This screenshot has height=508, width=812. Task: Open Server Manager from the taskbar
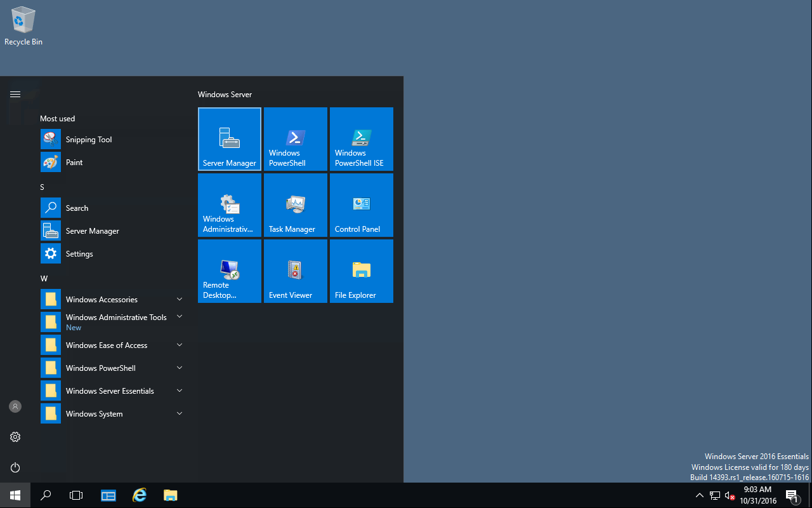pos(108,495)
